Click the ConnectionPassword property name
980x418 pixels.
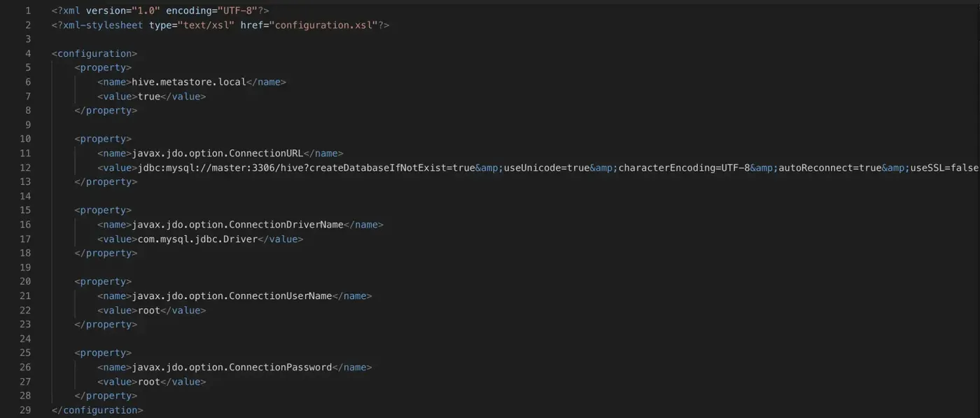tap(232, 368)
